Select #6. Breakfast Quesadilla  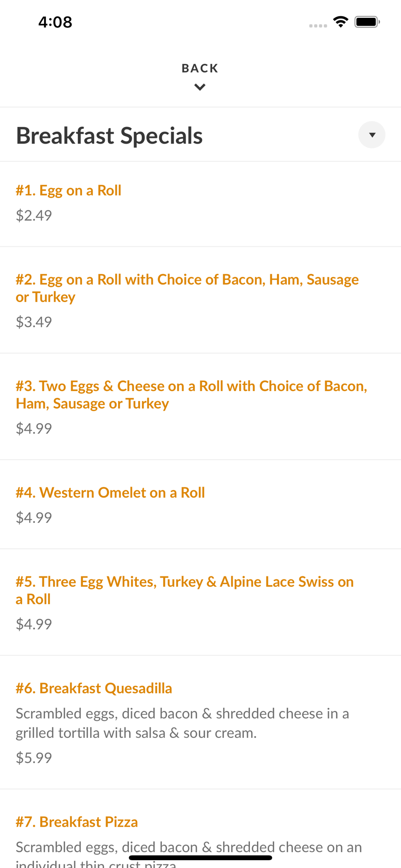click(94, 688)
